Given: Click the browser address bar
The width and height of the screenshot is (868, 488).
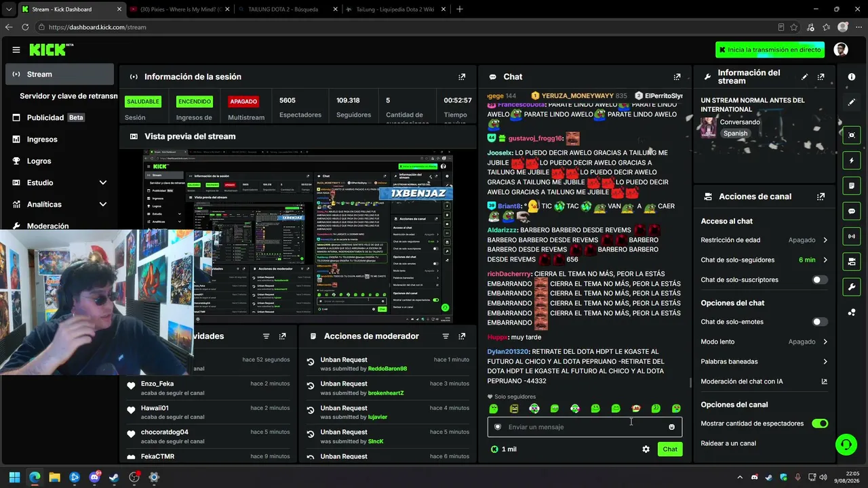Looking at the screenshot, I should [407, 27].
